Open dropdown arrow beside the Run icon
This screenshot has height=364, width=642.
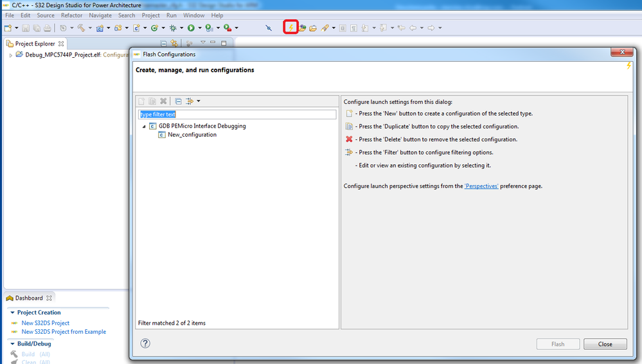coord(200,28)
